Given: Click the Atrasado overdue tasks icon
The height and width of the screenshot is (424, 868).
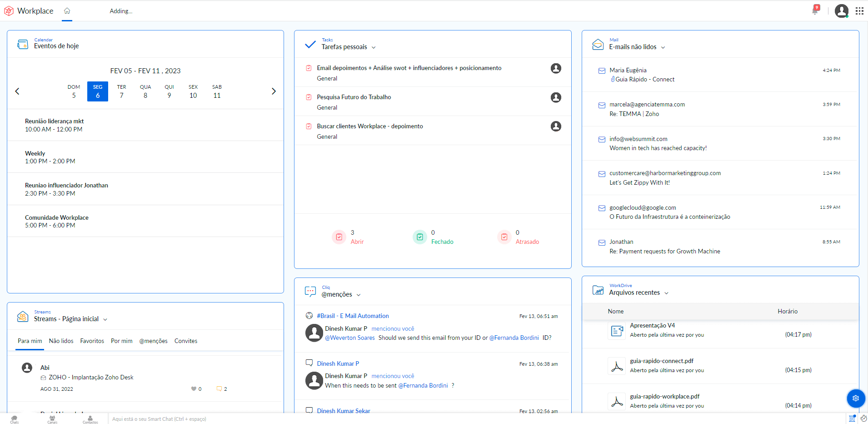Looking at the screenshot, I should tap(504, 237).
